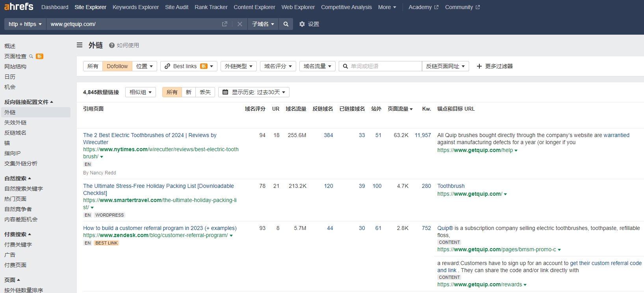The height and width of the screenshot is (293, 644).
Task: Open 交集外链分析 in sidebar
Action: click(x=21, y=163)
